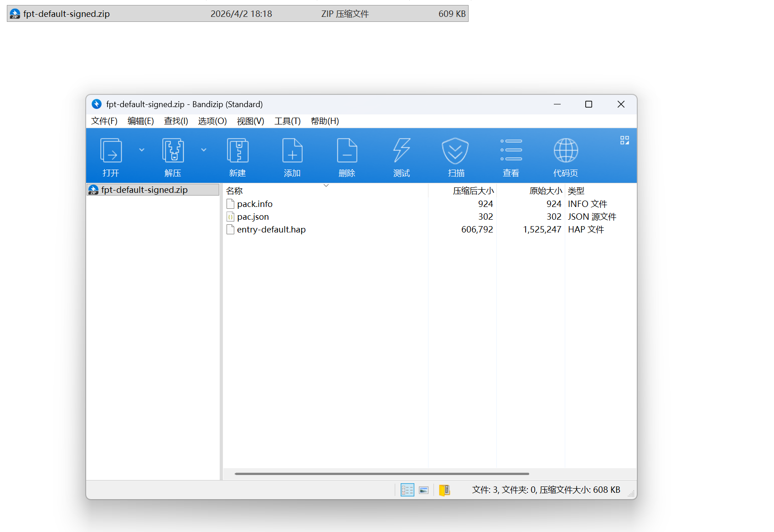The width and height of the screenshot is (774, 532).
Task: Select fpt-default-signed.zip in the left tree
Action: click(153, 190)
